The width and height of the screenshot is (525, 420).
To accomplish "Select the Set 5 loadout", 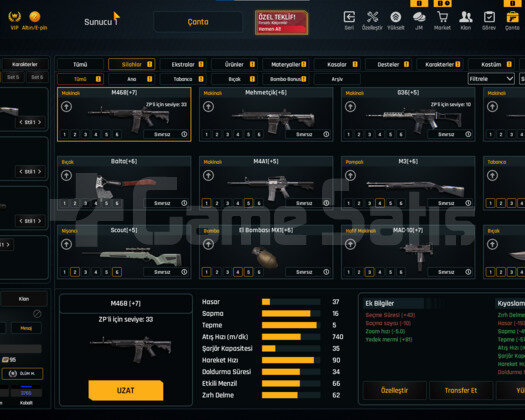I will click(x=13, y=77).
